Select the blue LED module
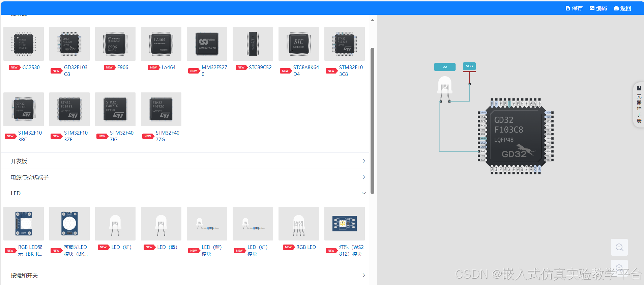 (207, 224)
